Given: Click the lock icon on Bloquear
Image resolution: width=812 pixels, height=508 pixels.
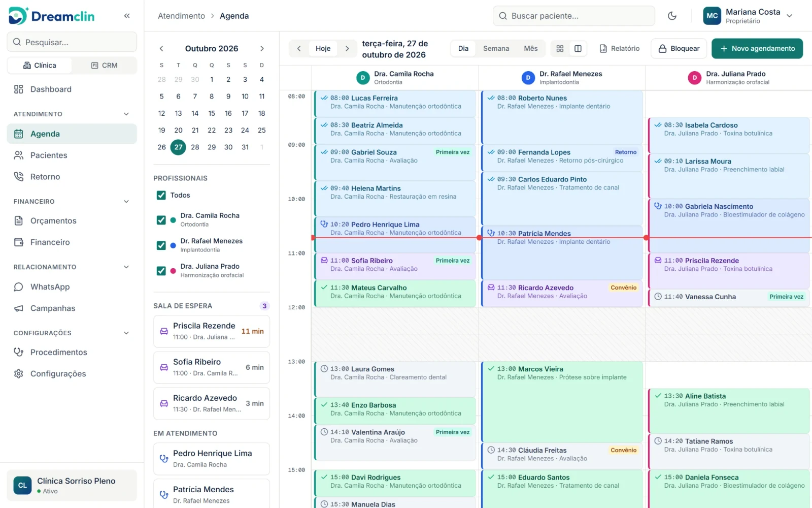Looking at the screenshot, I should [x=662, y=49].
